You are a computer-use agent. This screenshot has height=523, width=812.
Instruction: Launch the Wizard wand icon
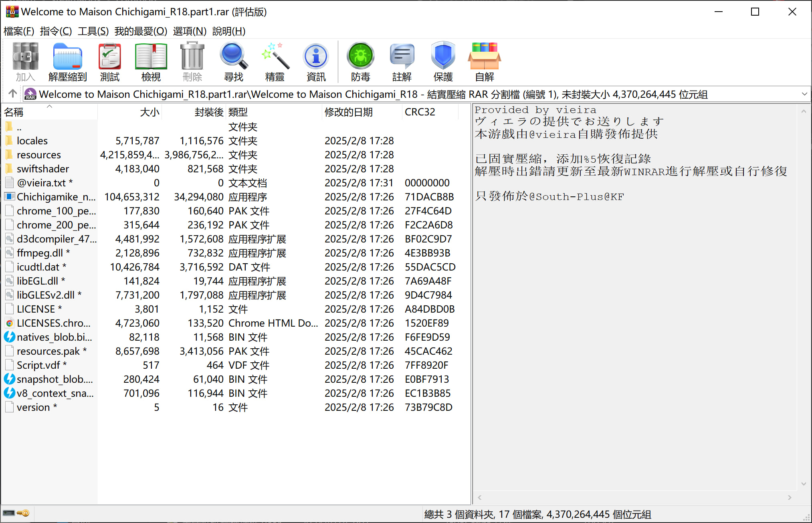275,61
